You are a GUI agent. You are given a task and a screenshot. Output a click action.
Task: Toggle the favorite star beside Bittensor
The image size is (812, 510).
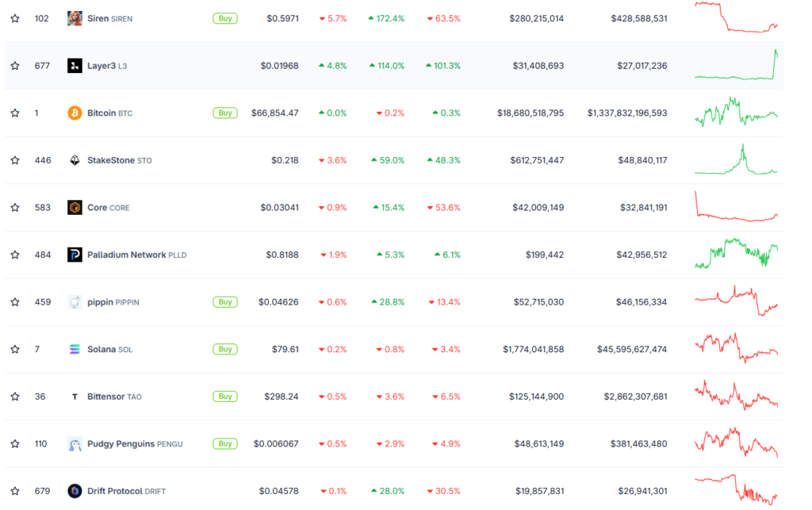[14, 397]
